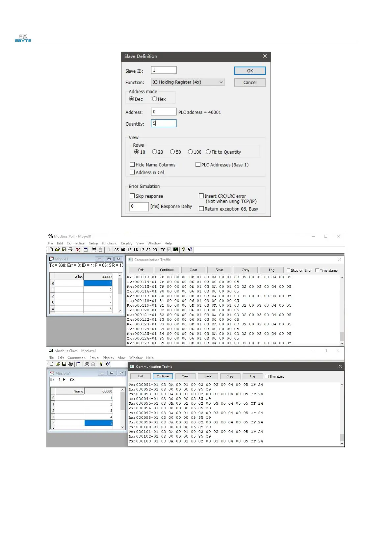
Task: Click function 06 in Modbus Poll toolbar
Action: tap(123, 250)
